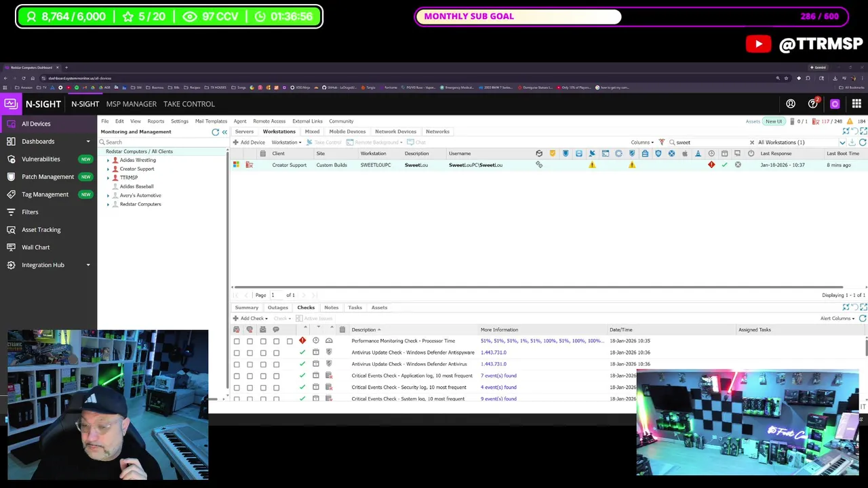The width and height of the screenshot is (868, 488).
Task: Tick the first checkbox of Defender Antispyware check
Action: (237, 352)
